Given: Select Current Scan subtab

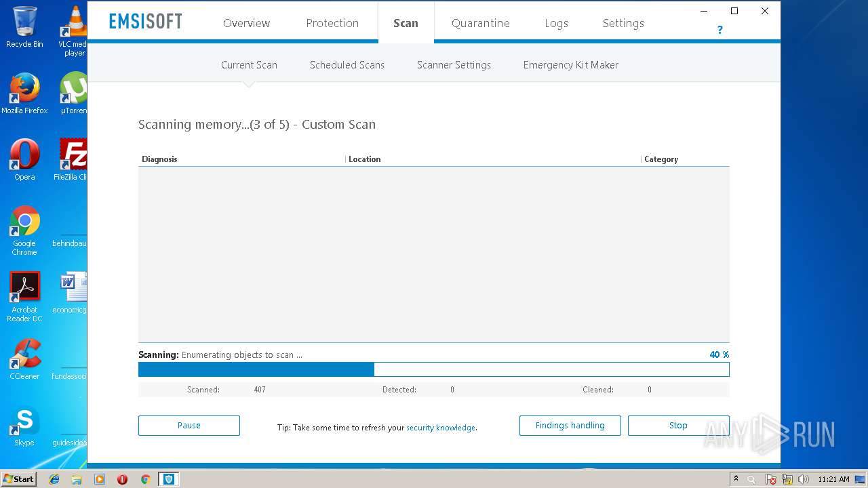Looking at the screenshot, I should pyautogui.click(x=249, y=65).
